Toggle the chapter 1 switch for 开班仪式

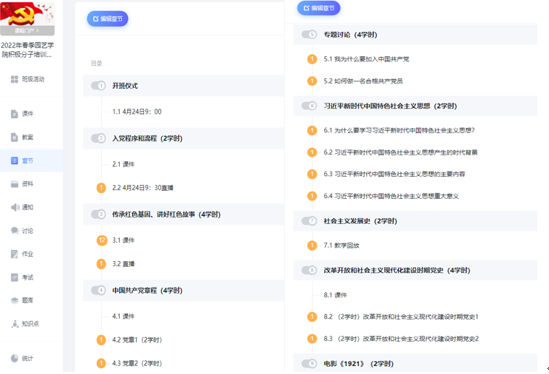coord(98,86)
